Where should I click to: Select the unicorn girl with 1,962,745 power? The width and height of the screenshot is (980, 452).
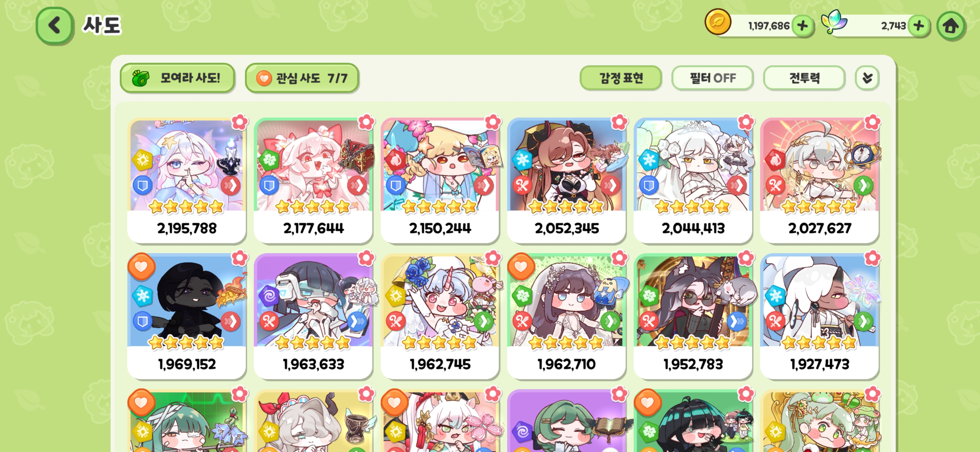click(440, 316)
